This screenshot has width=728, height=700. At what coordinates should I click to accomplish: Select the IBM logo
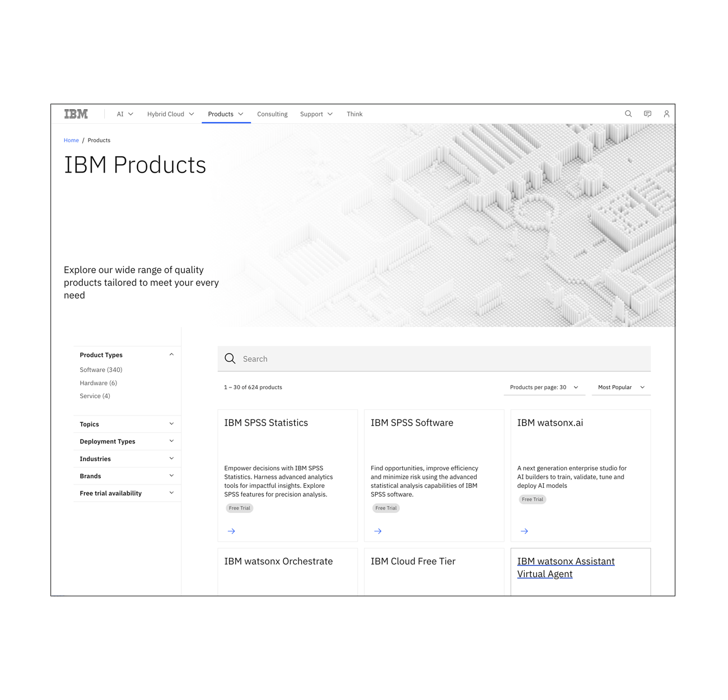(76, 114)
